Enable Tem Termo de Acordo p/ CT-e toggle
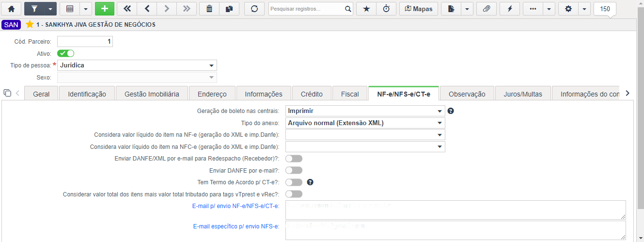 click(x=294, y=182)
